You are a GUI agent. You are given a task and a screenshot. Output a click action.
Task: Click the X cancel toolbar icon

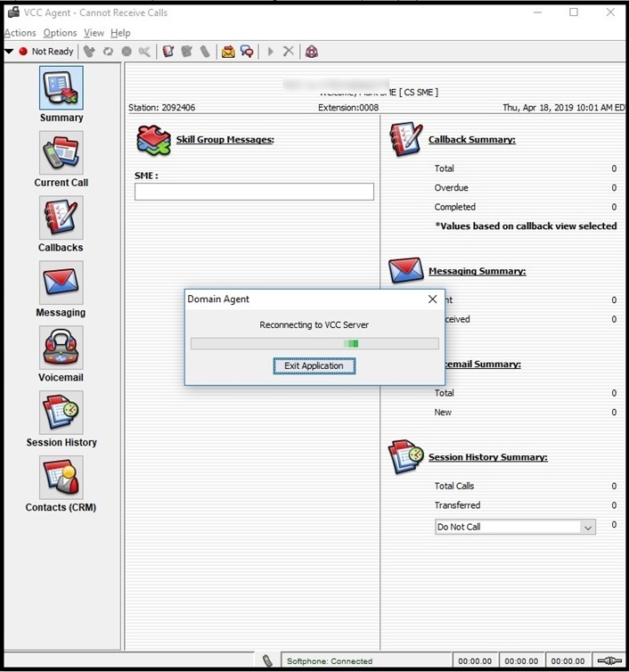pyautogui.click(x=289, y=52)
